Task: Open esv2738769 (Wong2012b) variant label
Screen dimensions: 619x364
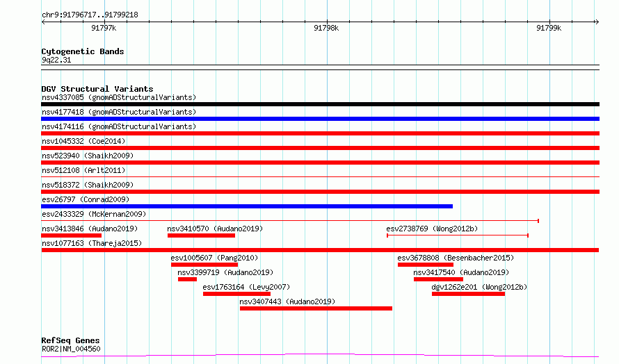Action: pos(432,229)
